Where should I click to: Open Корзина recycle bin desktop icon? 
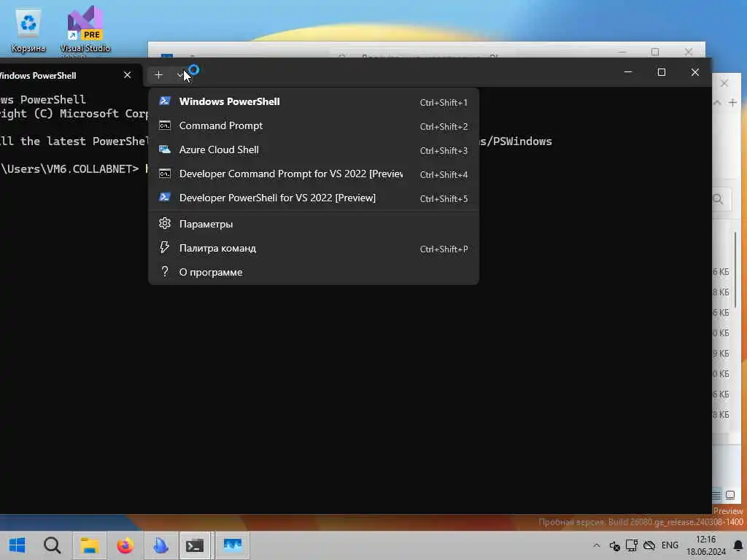pyautogui.click(x=28, y=31)
